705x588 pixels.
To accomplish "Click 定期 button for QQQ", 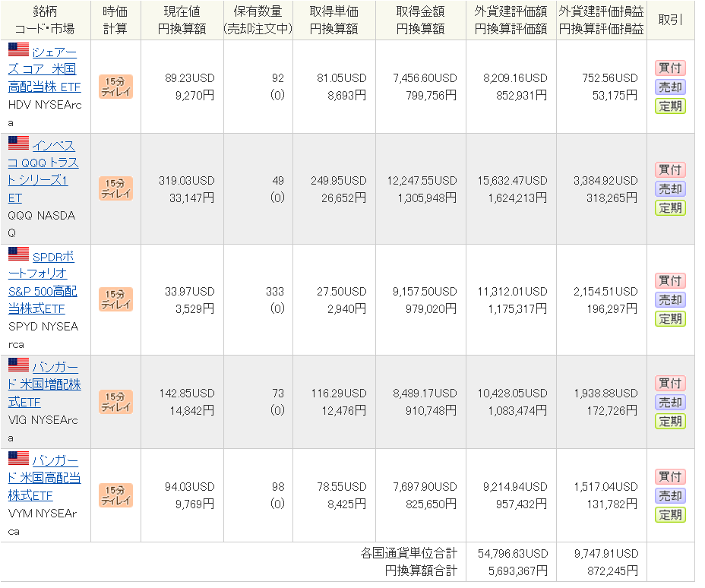I will pyautogui.click(x=670, y=208).
